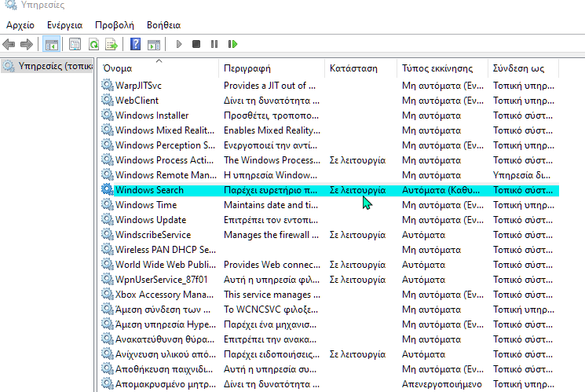The width and height of the screenshot is (585, 392).
Task: Click 'Maintains date and ti...' description
Action: (271, 205)
